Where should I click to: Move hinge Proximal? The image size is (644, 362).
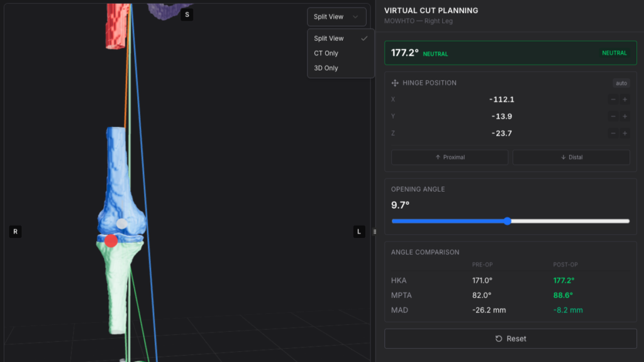pos(450,157)
